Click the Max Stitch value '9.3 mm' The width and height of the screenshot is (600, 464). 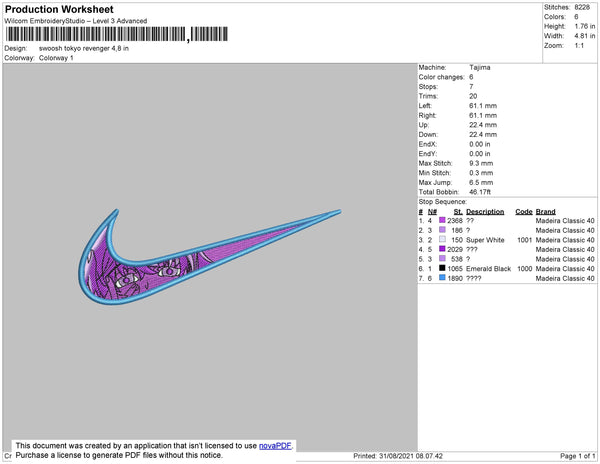point(481,163)
